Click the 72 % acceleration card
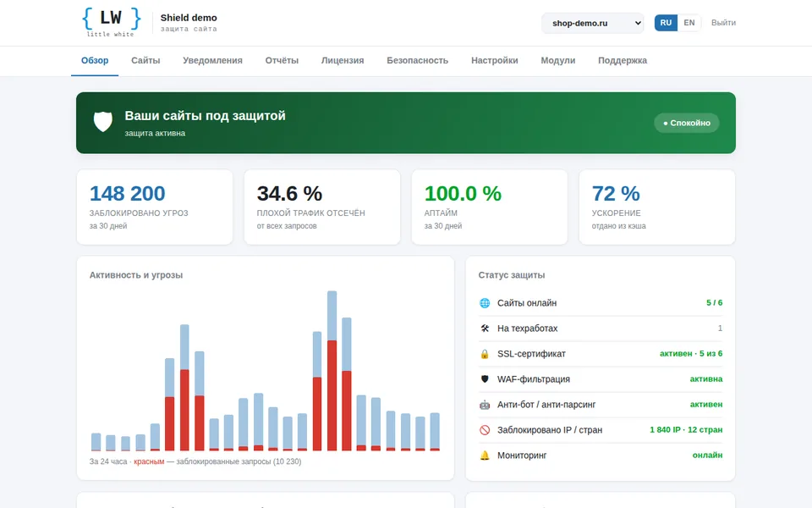The width and height of the screenshot is (812, 508). 657,207
